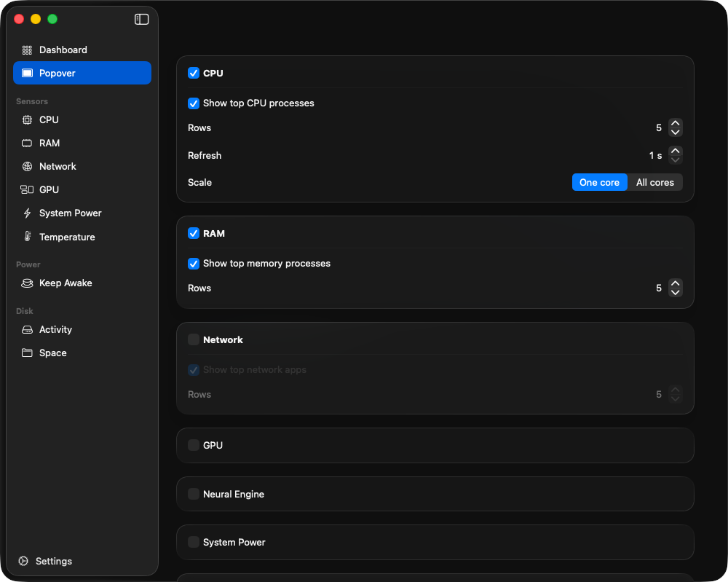Click the disk Activity drive icon
Image resolution: width=728 pixels, height=582 pixels.
[28, 329]
